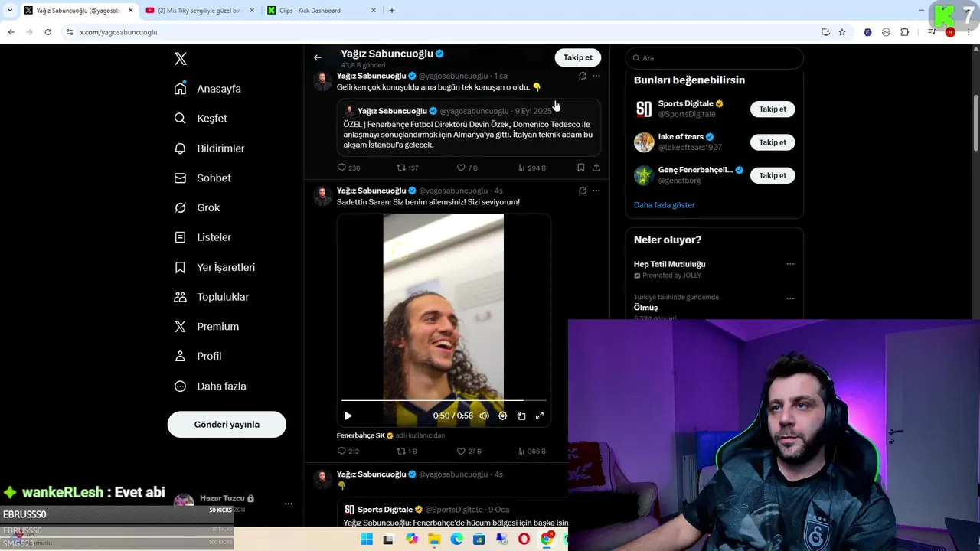Viewport: 980px width, 551px height.
Task: Open Yer İşaretleri bookmarks
Action: pyautogui.click(x=214, y=267)
